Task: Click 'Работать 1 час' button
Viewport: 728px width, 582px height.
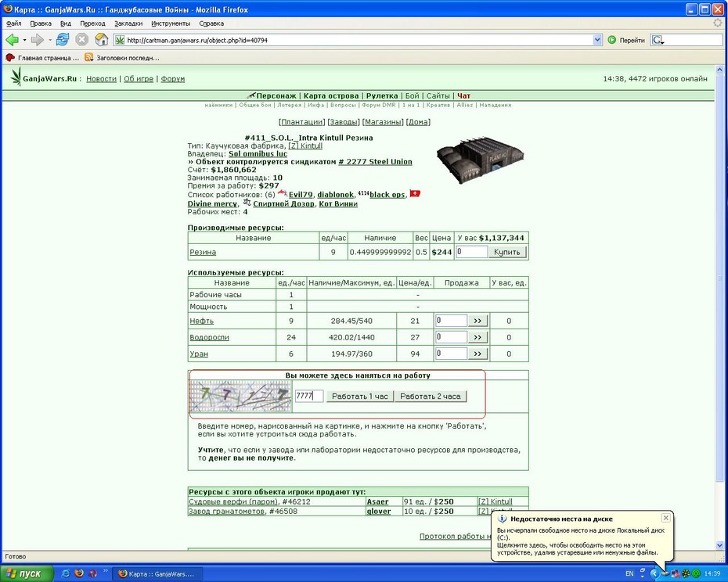Action: pyautogui.click(x=360, y=397)
